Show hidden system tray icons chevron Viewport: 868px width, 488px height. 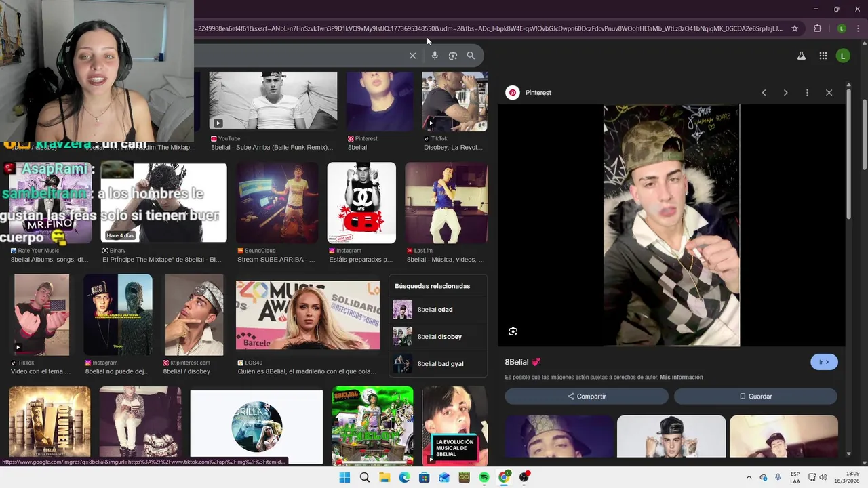[749, 477]
